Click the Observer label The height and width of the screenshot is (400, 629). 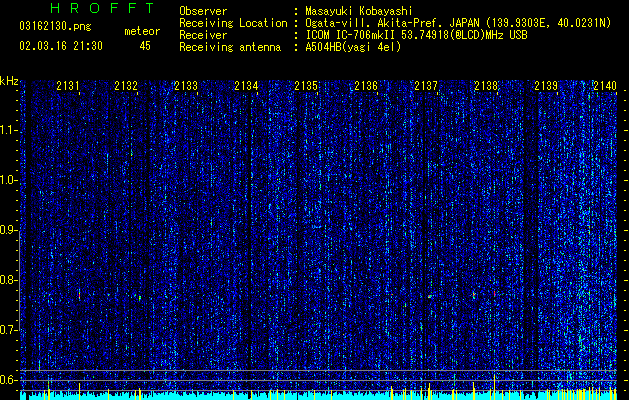[x=203, y=11]
